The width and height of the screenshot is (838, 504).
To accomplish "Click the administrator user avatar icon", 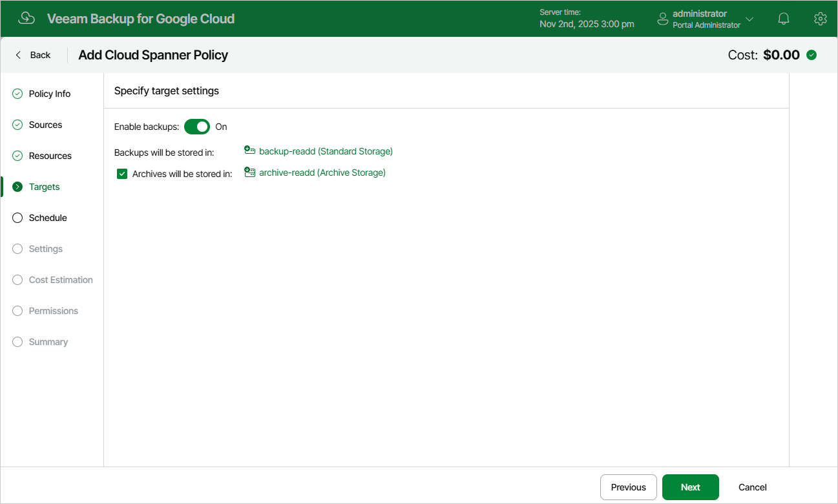I will 662,19.
